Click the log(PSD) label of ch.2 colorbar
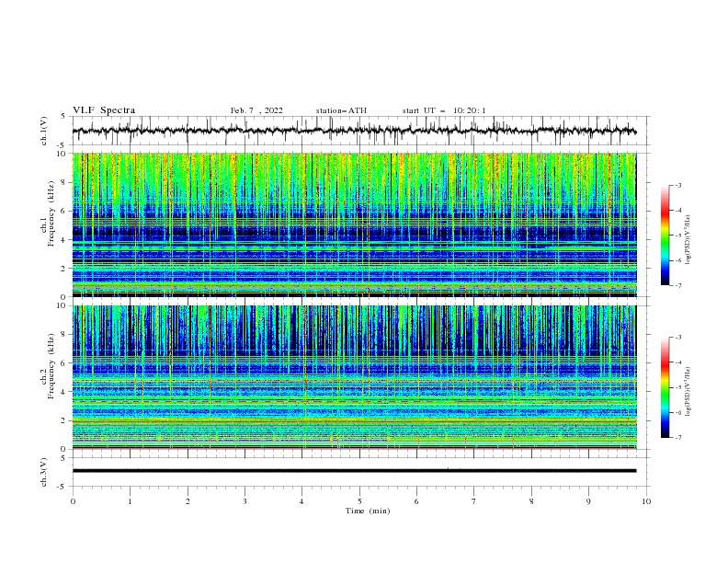The image size is (728, 563). point(688,392)
